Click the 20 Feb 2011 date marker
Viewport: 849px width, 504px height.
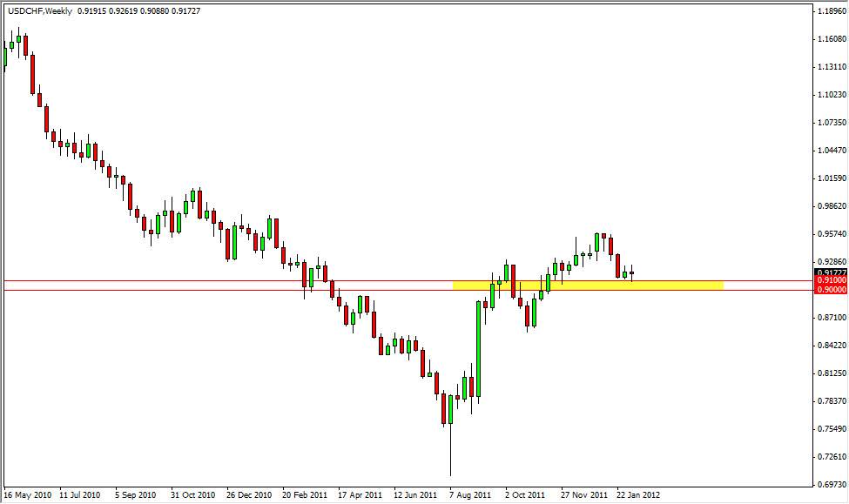coord(304,494)
